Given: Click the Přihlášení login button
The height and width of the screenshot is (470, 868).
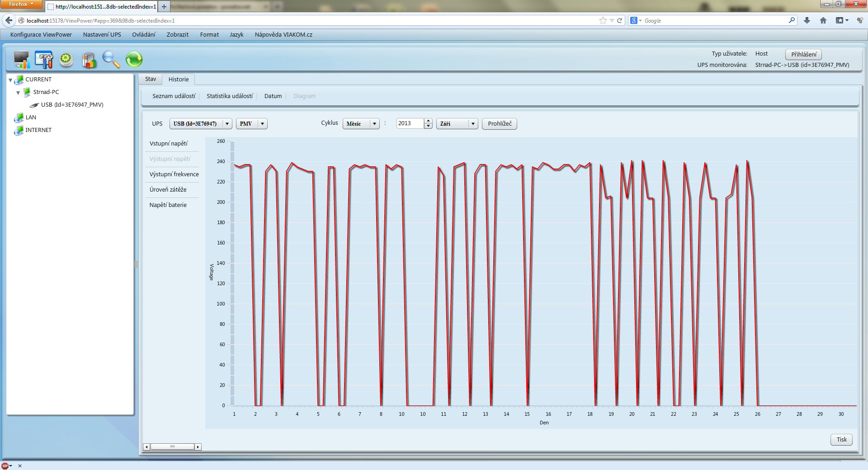Looking at the screenshot, I should click(x=803, y=54).
